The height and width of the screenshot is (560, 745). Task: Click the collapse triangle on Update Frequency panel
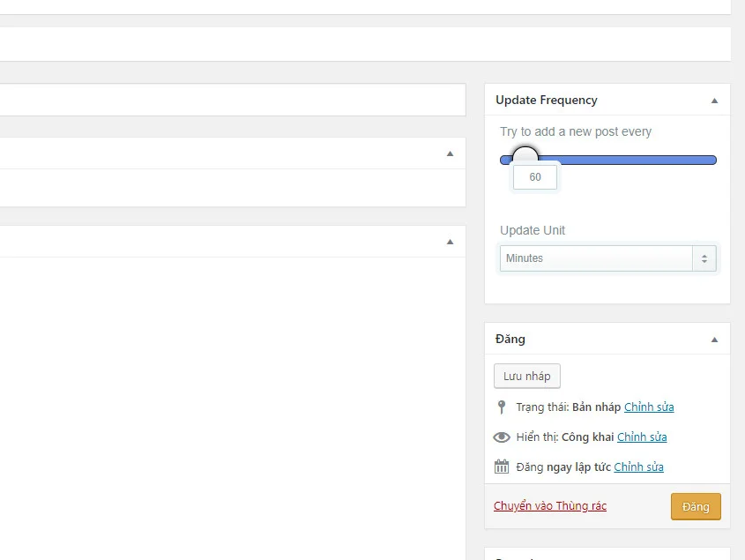pos(714,100)
